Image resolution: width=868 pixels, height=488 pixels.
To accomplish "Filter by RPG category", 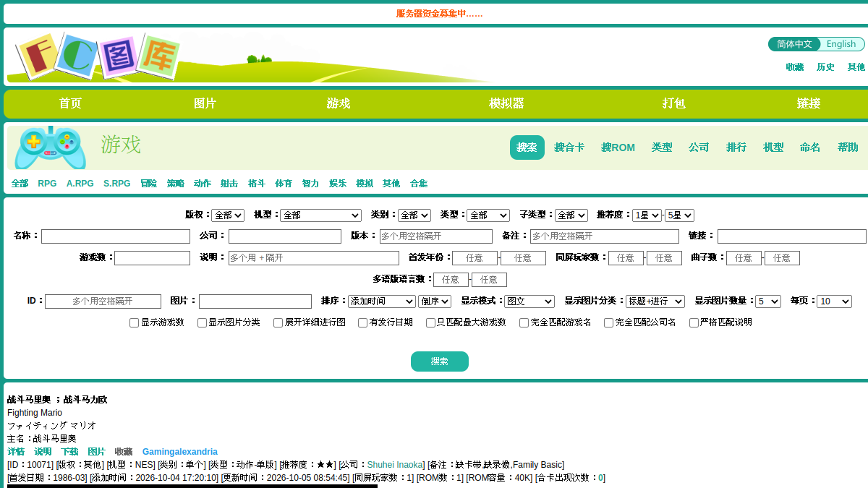I will coord(47,184).
